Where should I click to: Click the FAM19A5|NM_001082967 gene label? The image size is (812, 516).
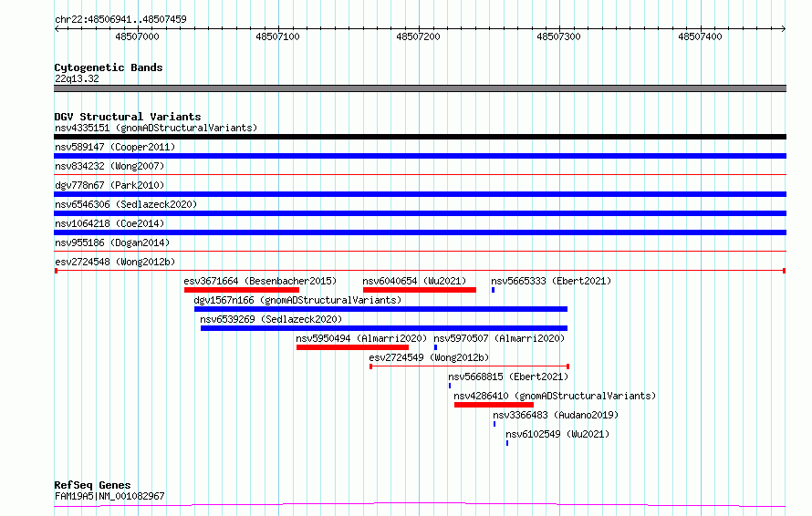(x=109, y=496)
